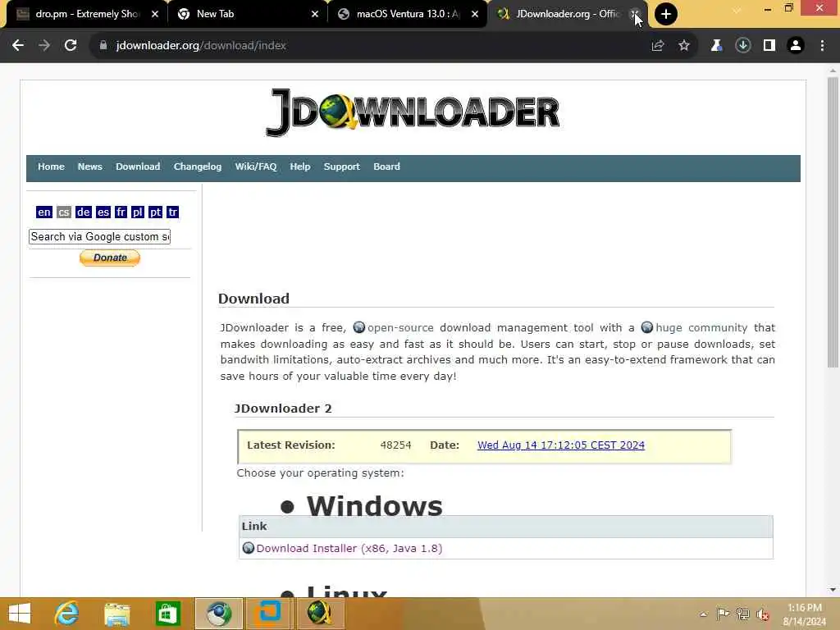
Task: Show hidden system tray icons
Action: point(703,614)
